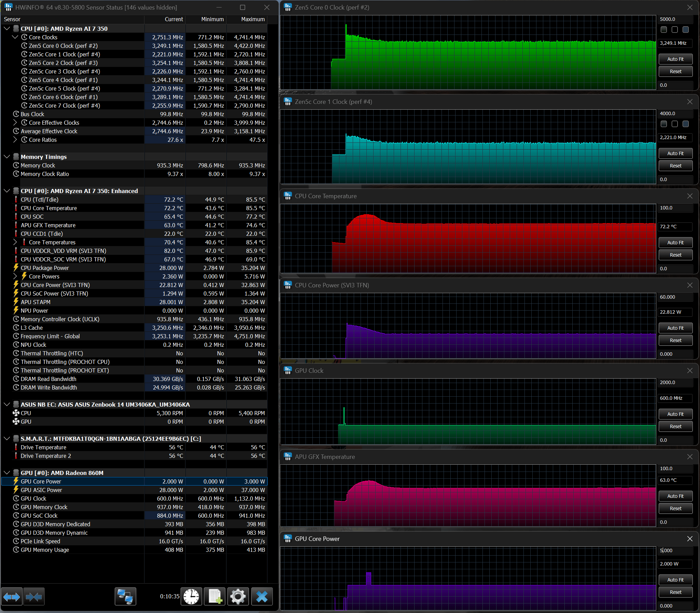Toggle first checkbox in Zen5 Core 0 graph
700x613 pixels.
coord(664,29)
